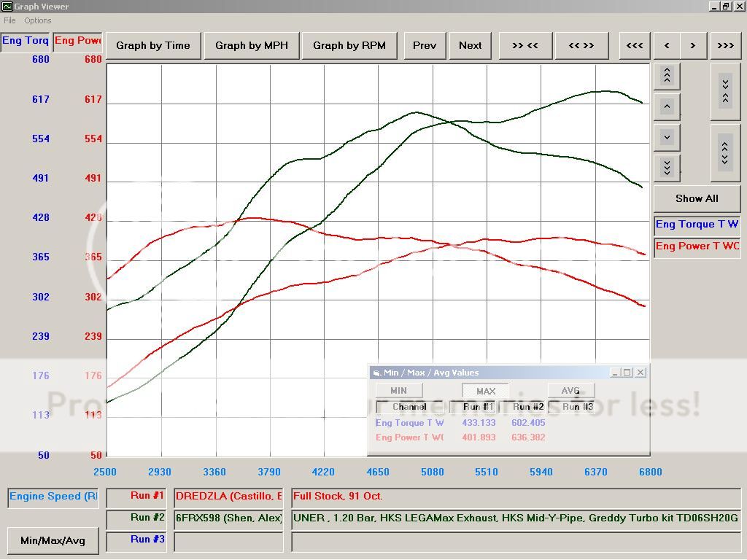The width and height of the screenshot is (747, 560).
Task: Click the Next run button
Action: (x=470, y=45)
